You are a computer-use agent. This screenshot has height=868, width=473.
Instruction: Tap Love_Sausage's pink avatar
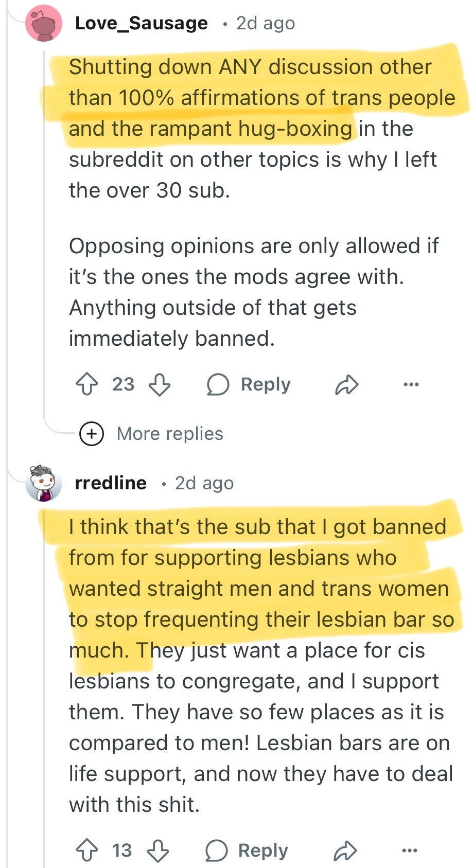tap(43, 23)
